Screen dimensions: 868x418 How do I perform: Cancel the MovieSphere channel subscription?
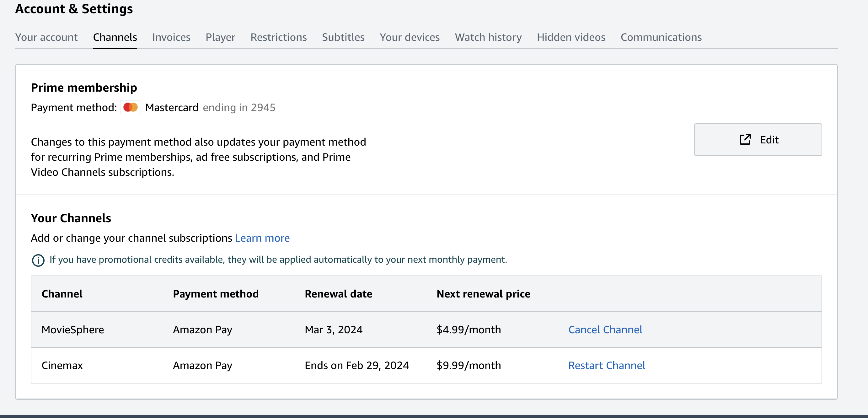pos(605,330)
